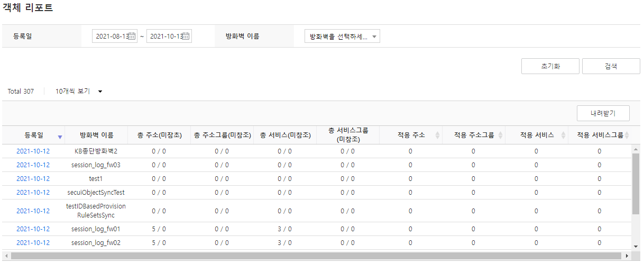Click the Total 307 count label
The width and height of the screenshot is (644, 263).
point(21,91)
